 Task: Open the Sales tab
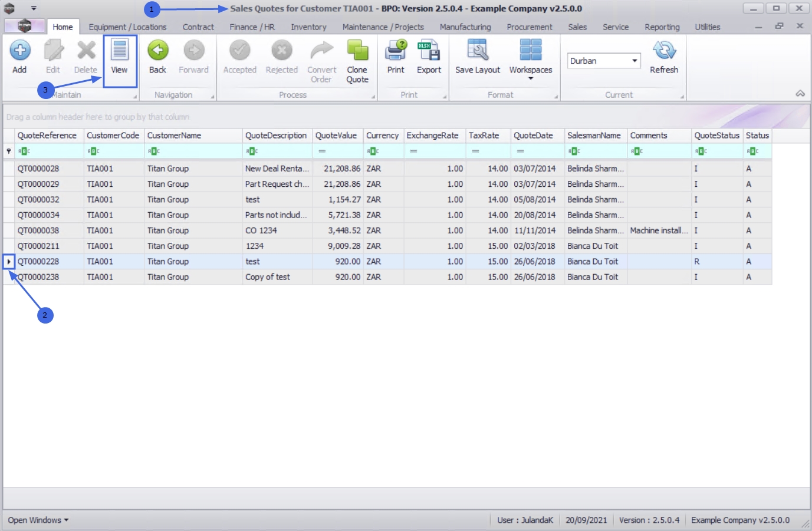577,27
